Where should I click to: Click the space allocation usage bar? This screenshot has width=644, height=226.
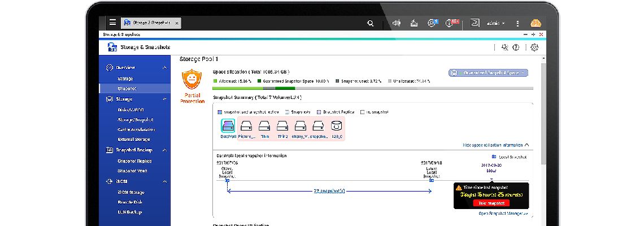pos(372,88)
